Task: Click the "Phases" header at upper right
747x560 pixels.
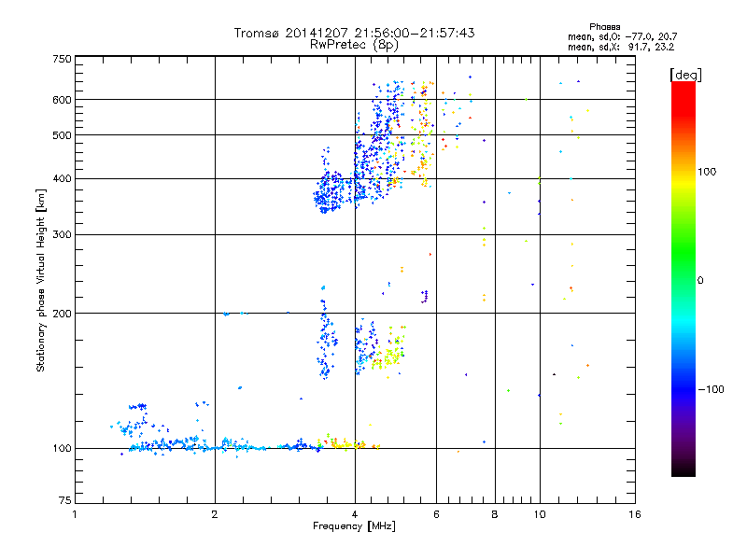Action: pyautogui.click(x=604, y=27)
